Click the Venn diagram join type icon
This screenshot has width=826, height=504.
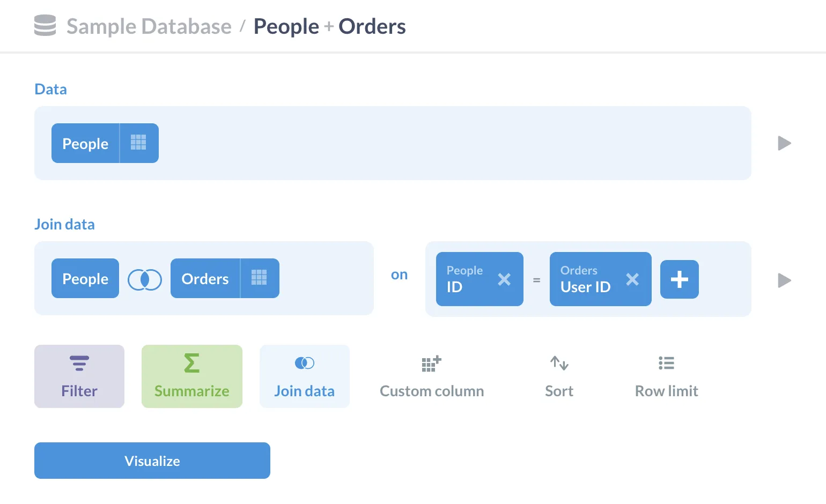click(x=144, y=279)
